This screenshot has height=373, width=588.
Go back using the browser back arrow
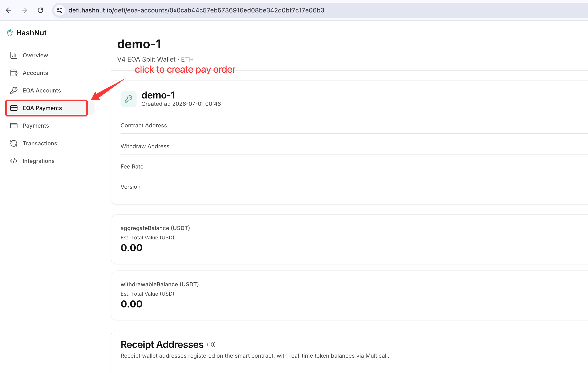tap(8, 10)
